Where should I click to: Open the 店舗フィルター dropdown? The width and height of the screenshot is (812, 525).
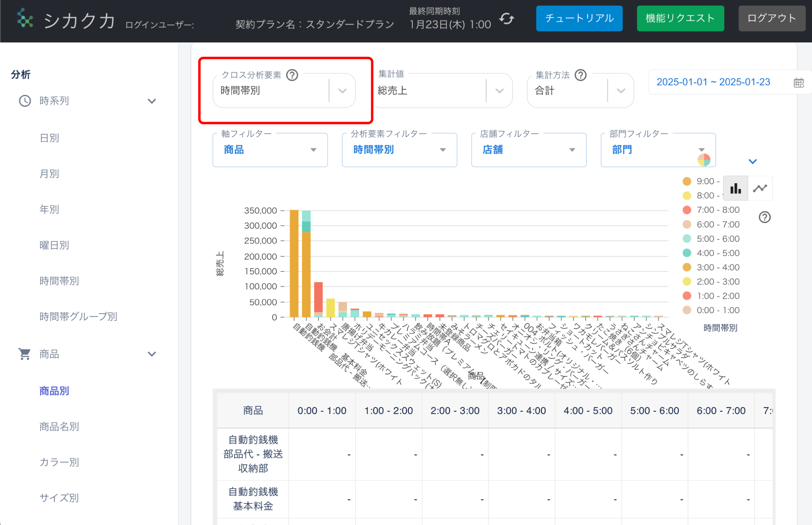tap(529, 150)
